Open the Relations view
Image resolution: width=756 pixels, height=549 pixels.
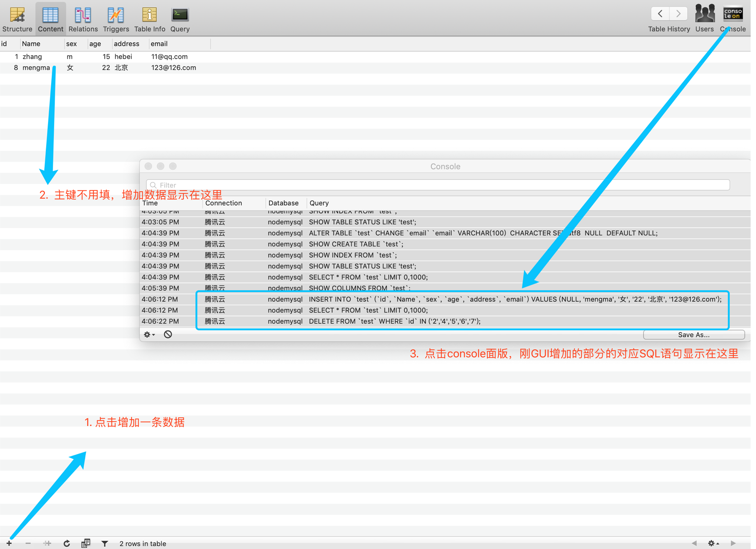point(83,19)
